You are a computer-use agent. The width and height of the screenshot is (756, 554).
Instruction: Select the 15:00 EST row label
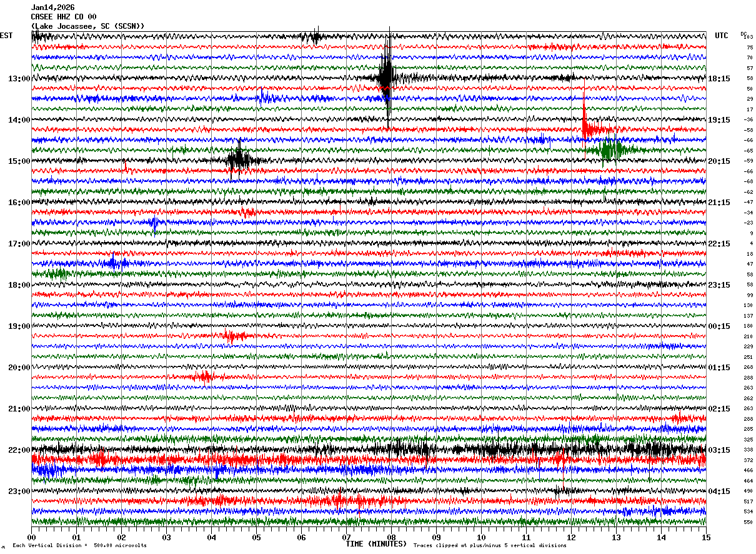tap(19, 161)
